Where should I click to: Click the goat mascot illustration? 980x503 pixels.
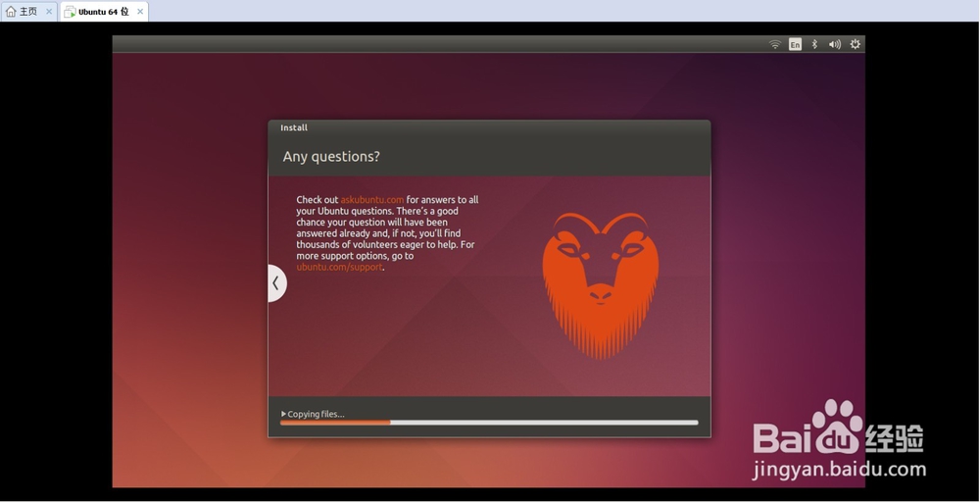(601, 285)
